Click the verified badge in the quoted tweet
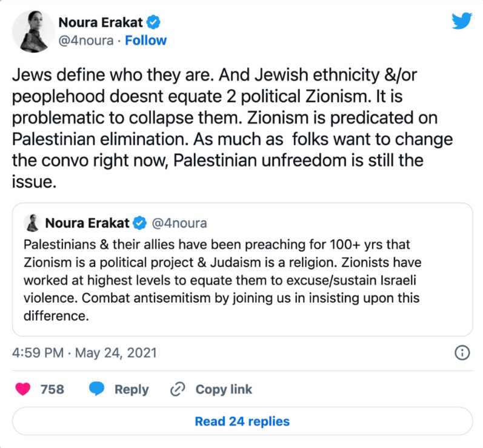Viewport: 483px width, 448px height. (140, 223)
